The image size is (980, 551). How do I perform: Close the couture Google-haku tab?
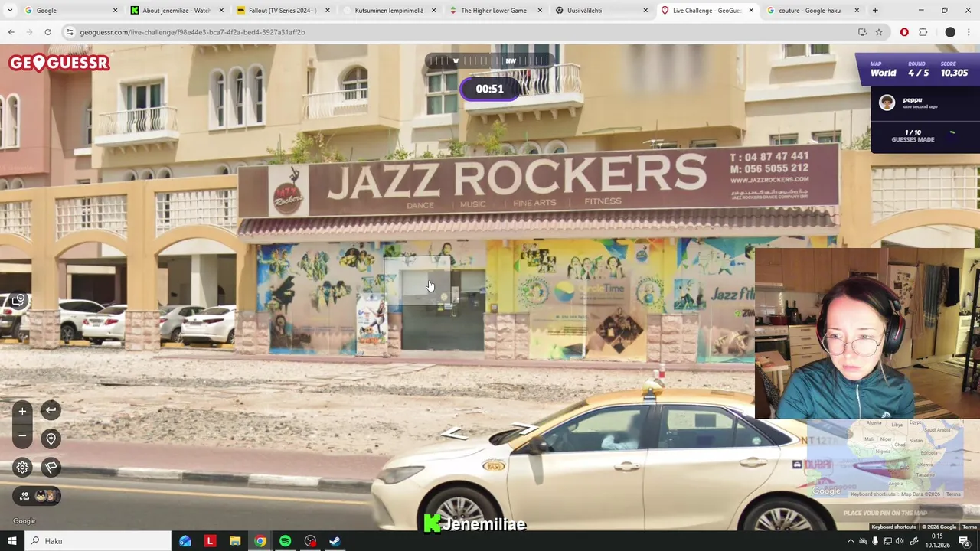857,11
